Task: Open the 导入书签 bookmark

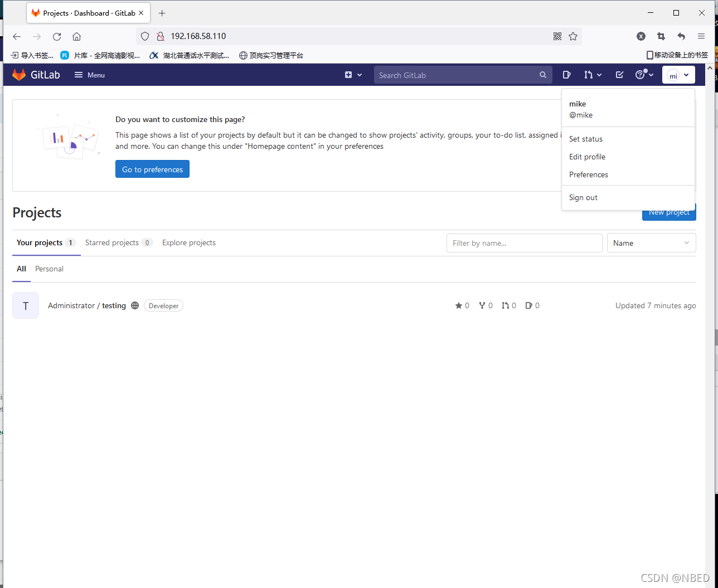Action: pyautogui.click(x=32, y=55)
